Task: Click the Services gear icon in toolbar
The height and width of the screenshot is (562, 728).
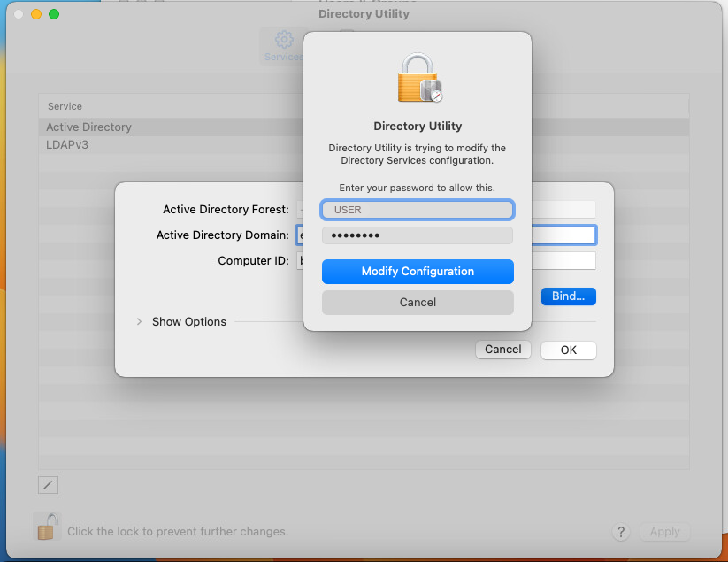Action: (x=283, y=41)
